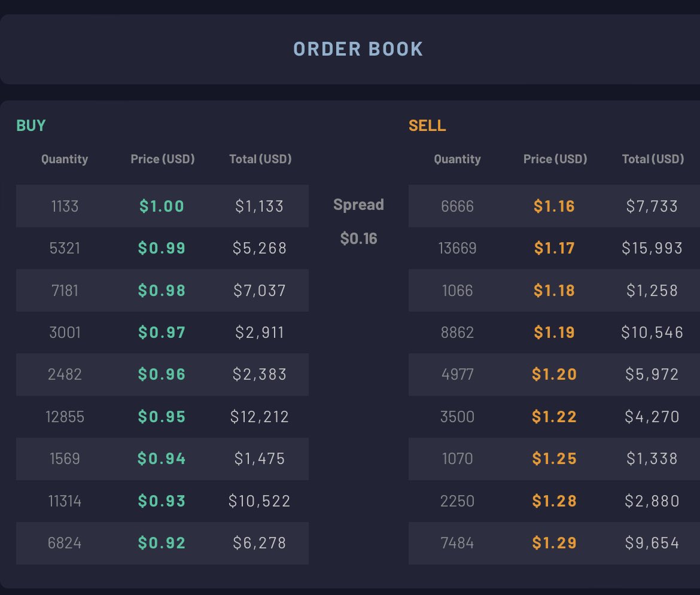Select buy quantity 1133

pyautogui.click(x=65, y=206)
